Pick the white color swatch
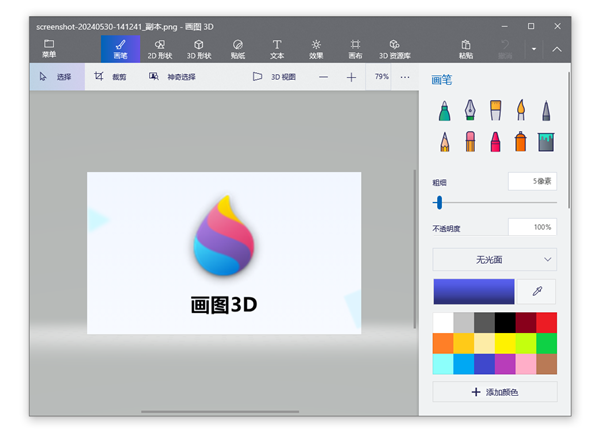The image size is (600, 434). click(x=443, y=323)
